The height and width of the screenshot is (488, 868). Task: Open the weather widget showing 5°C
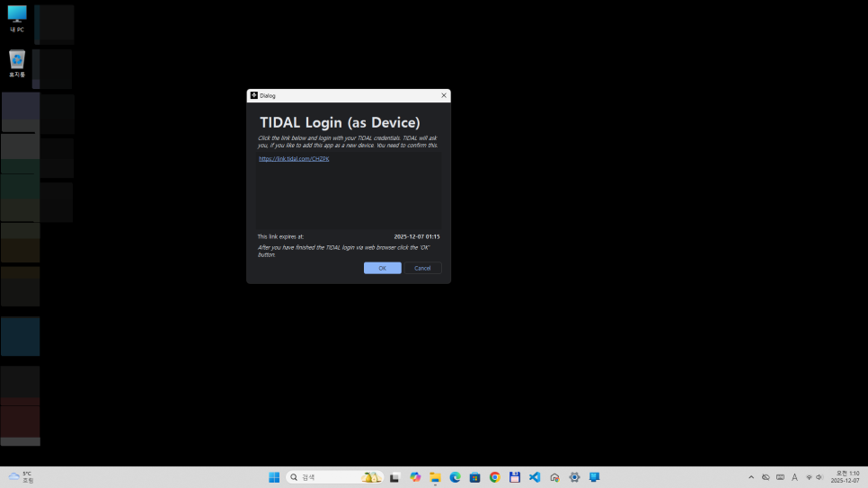coord(21,477)
